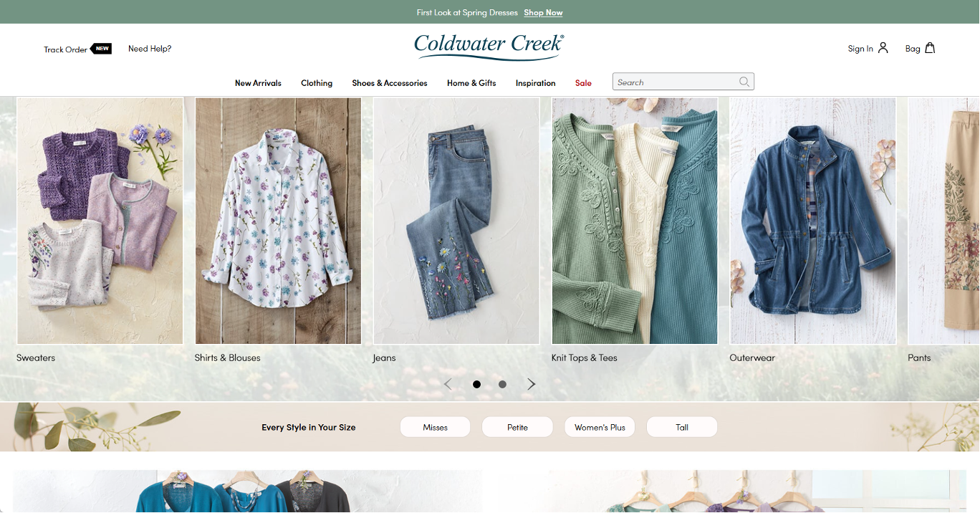Focus the Search input field

tap(675, 82)
